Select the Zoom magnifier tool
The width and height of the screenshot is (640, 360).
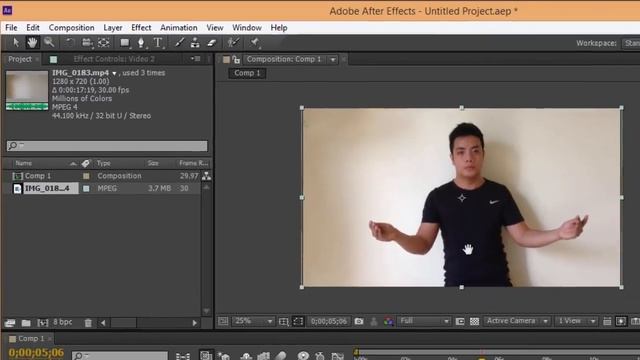tap(49, 42)
